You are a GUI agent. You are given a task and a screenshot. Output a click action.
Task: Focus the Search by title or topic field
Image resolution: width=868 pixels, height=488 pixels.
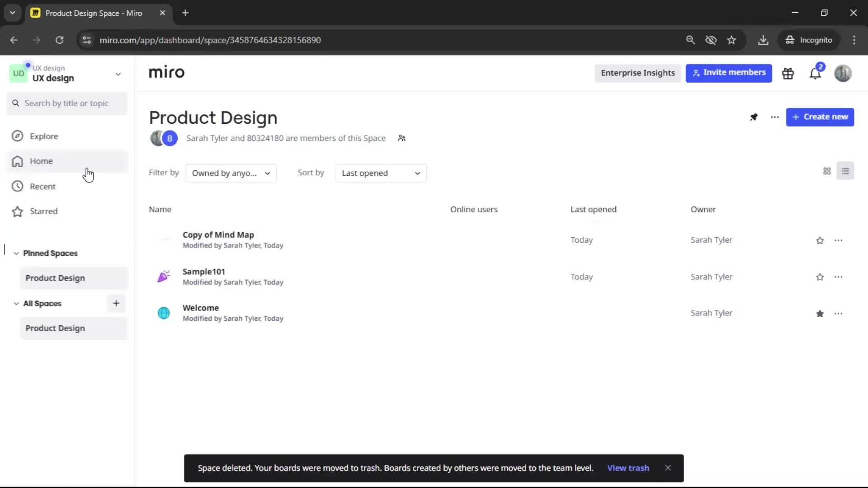(x=67, y=103)
